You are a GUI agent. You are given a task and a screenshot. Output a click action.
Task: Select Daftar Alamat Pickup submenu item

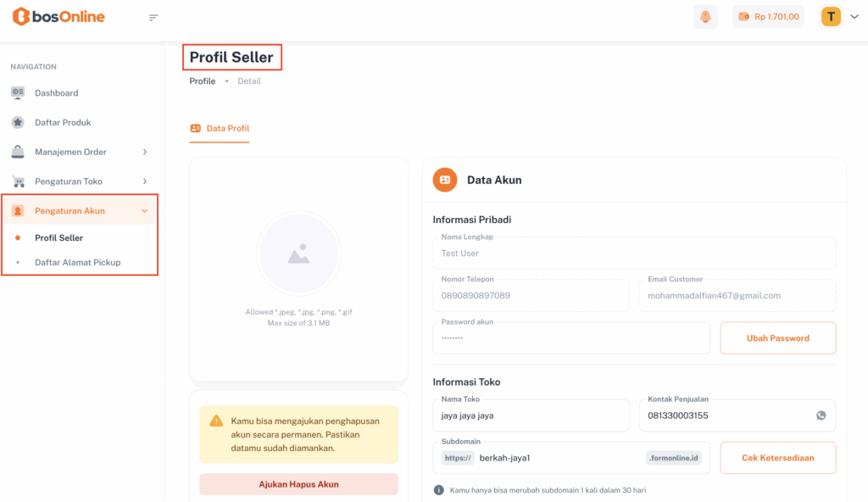click(x=77, y=263)
